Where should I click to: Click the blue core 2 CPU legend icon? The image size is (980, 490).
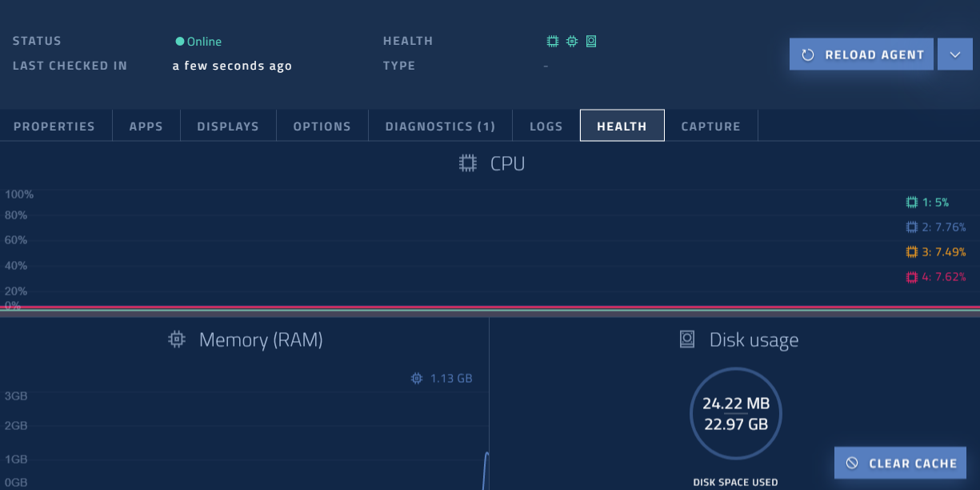pos(911,227)
